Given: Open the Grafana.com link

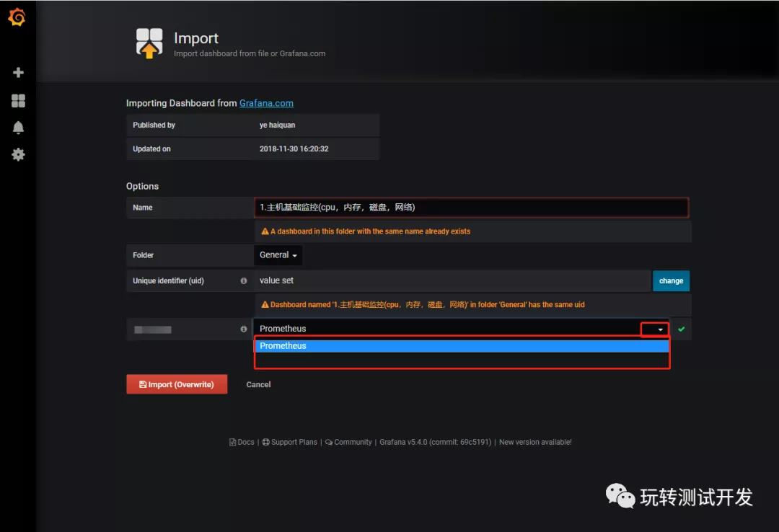Looking at the screenshot, I should (266, 102).
